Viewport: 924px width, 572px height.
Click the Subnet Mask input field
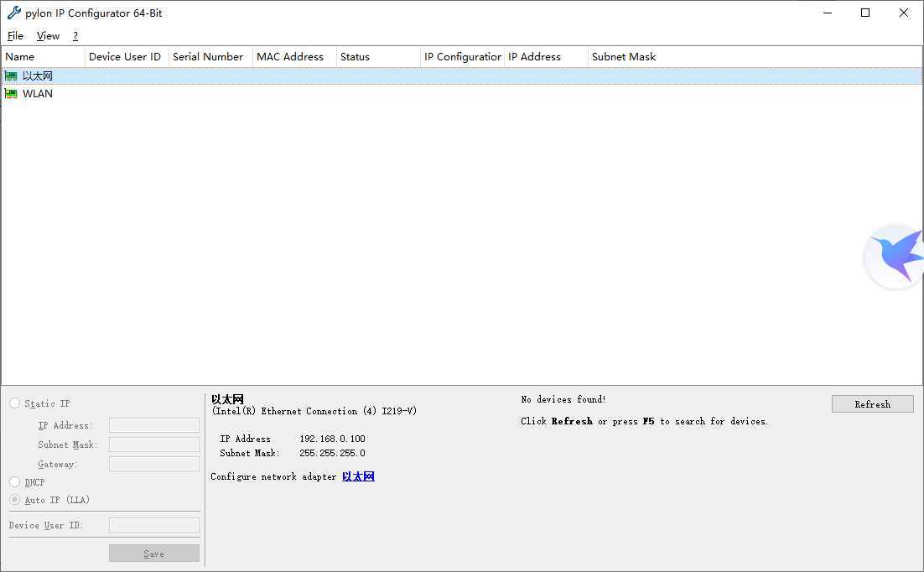(154, 445)
